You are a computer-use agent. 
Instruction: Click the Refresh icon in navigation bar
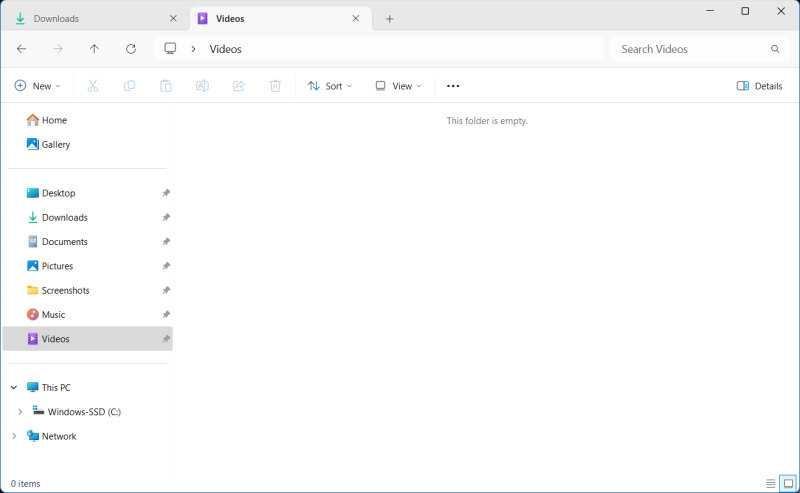tap(130, 49)
